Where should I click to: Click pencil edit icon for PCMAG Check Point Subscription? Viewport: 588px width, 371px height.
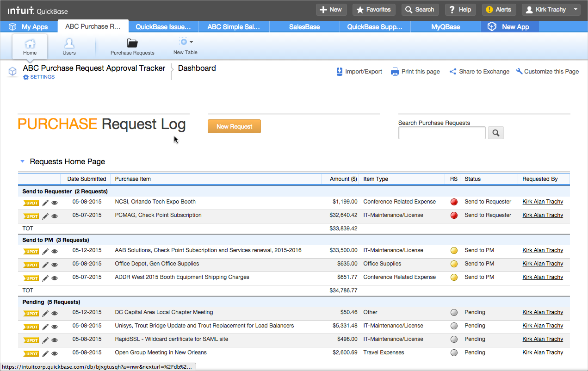[45, 216]
